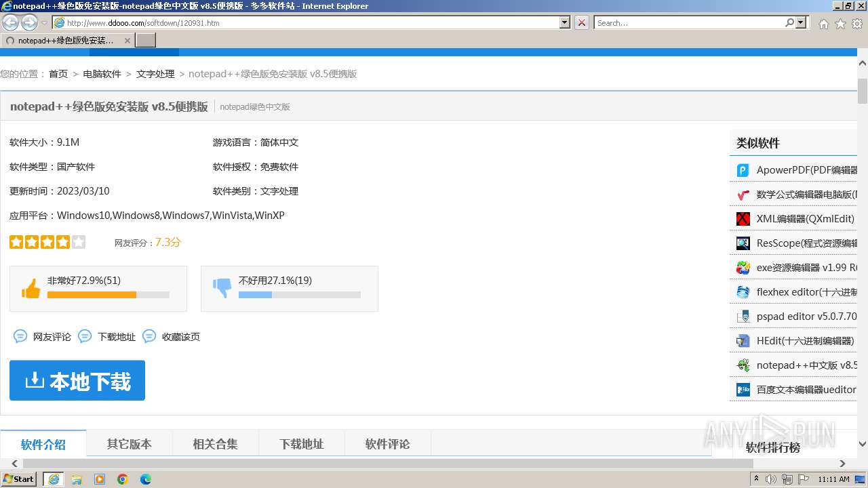This screenshot has width=868, height=488.
Task: Switch to the 下载地址 tab
Action: [x=302, y=444]
